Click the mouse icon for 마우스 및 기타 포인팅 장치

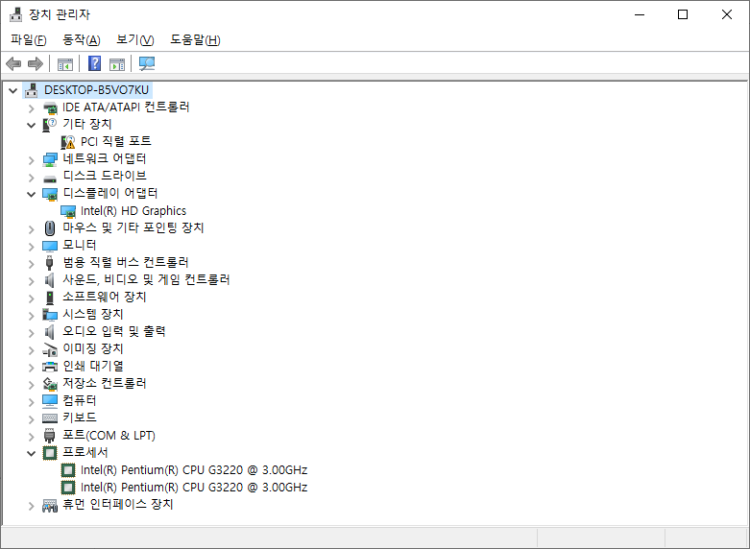[x=50, y=228]
